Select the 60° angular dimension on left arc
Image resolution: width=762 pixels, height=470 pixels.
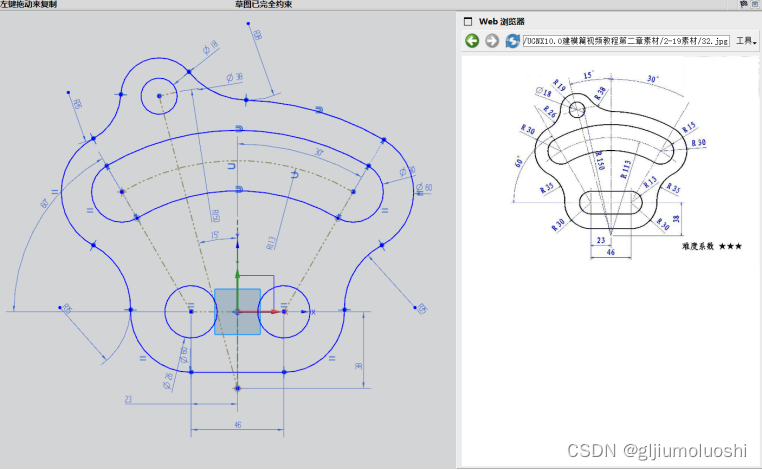[x=45, y=204]
